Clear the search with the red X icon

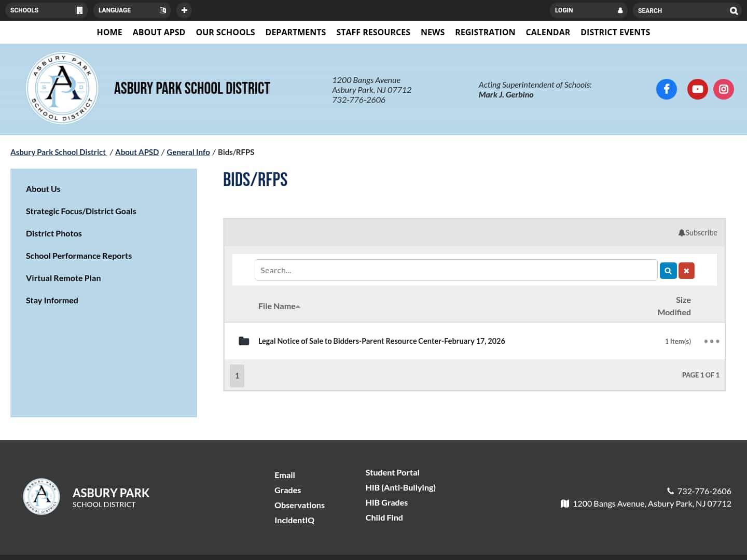686,270
